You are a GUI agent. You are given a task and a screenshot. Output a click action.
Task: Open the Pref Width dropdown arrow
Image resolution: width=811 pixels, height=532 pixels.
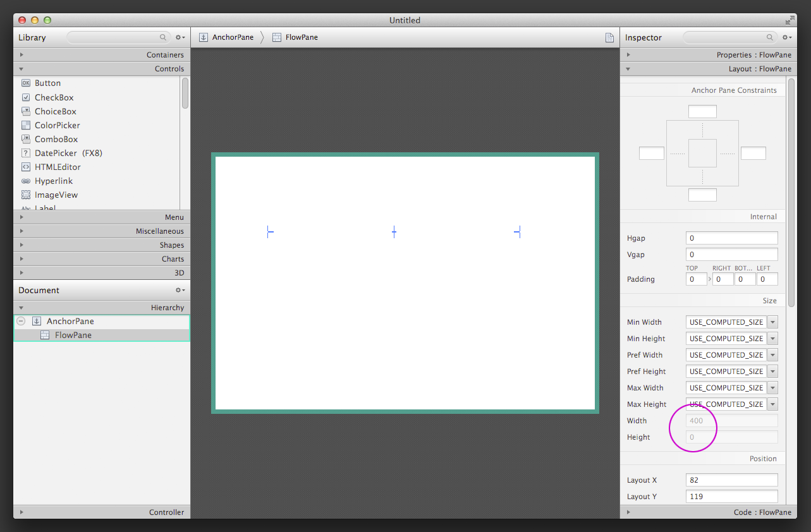click(x=772, y=355)
